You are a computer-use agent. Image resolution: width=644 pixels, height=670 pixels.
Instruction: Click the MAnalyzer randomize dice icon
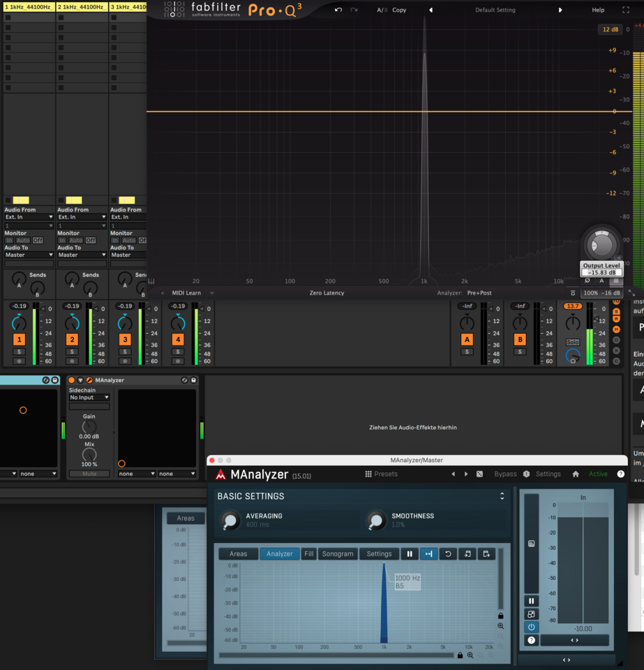[x=479, y=474]
